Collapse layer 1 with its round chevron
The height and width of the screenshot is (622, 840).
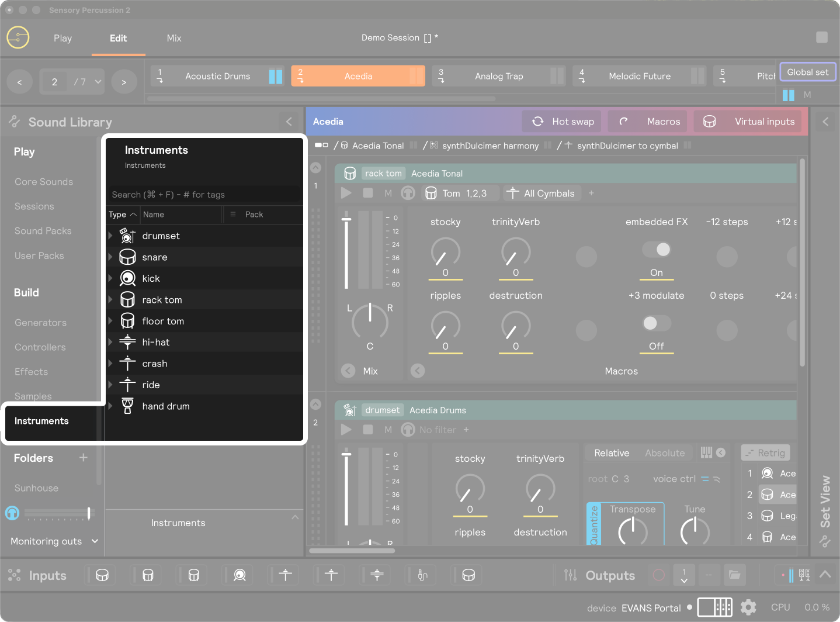click(x=316, y=168)
